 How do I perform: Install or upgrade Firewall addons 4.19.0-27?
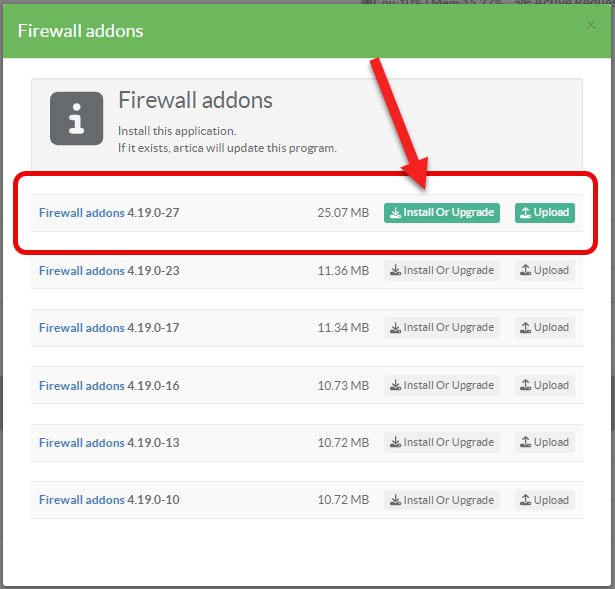coord(441,212)
